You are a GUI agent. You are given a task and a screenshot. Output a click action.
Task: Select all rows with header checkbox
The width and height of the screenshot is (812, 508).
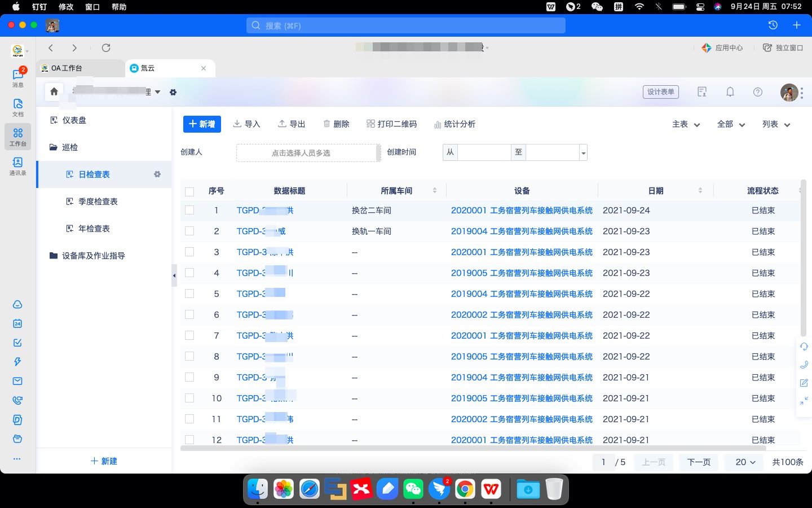click(x=189, y=191)
